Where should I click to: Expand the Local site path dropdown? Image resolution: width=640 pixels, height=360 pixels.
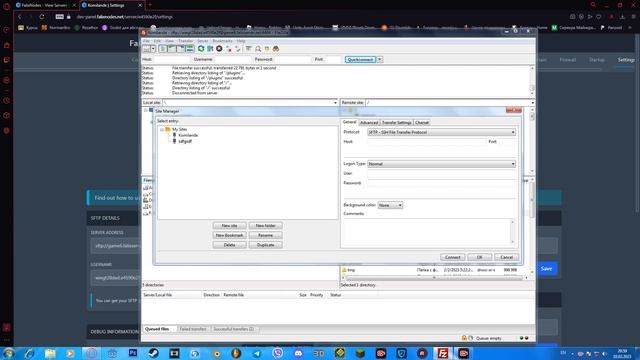point(335,102)
